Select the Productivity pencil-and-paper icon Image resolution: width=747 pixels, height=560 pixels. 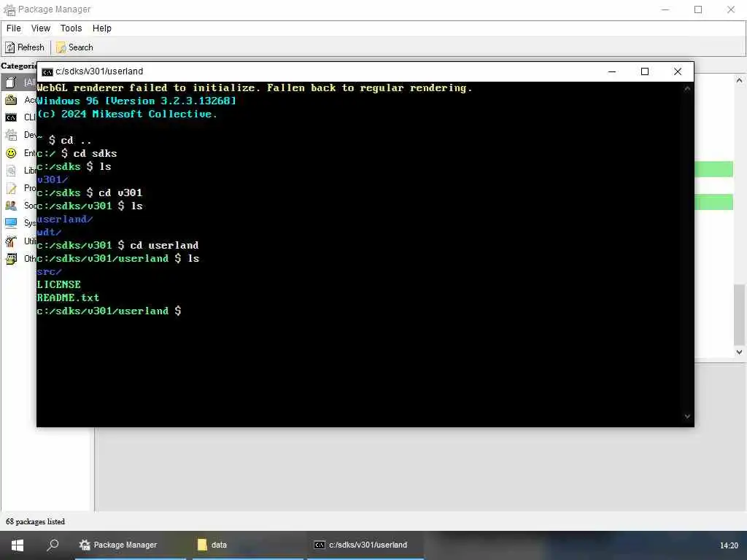tap(11, 188)
